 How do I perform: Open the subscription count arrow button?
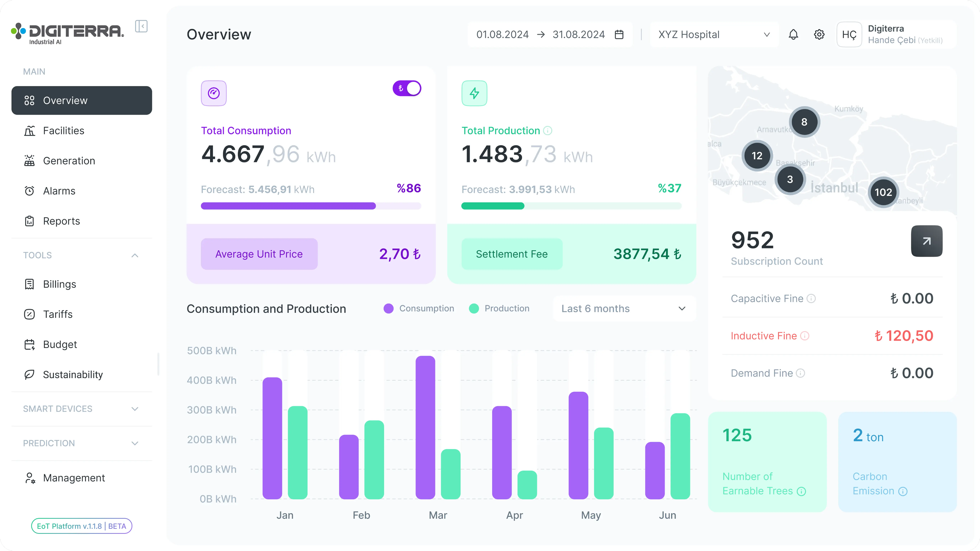[926, 241]
